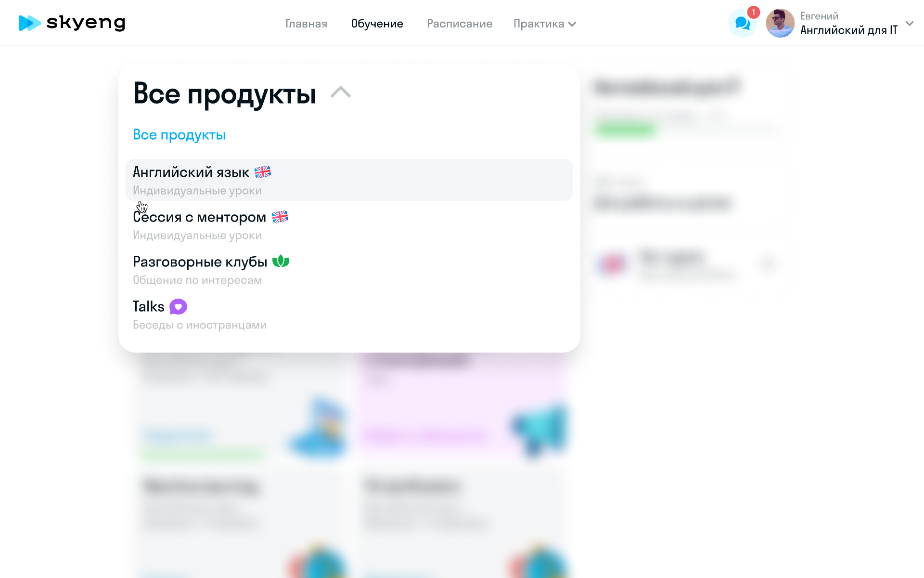Click the Обучение navigation item

coord(377,24)
